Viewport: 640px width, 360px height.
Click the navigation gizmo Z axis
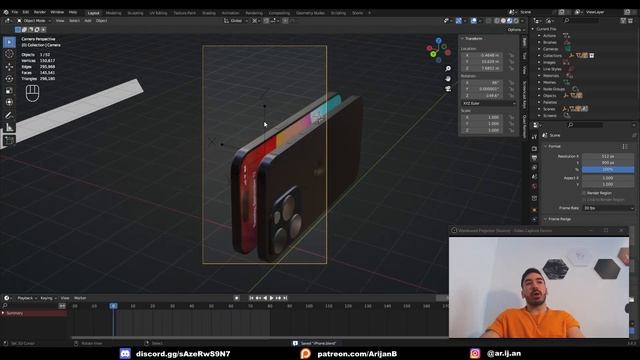click(x=439, y=41)
